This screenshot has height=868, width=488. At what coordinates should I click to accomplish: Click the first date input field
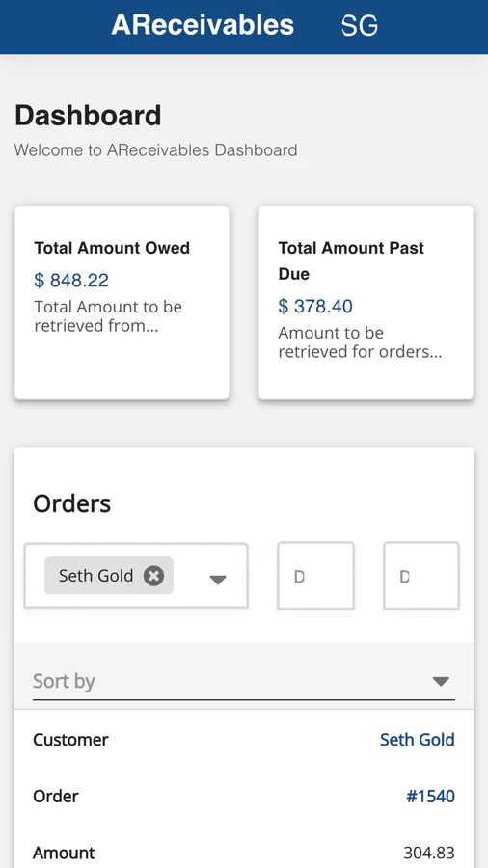[315, 576]
